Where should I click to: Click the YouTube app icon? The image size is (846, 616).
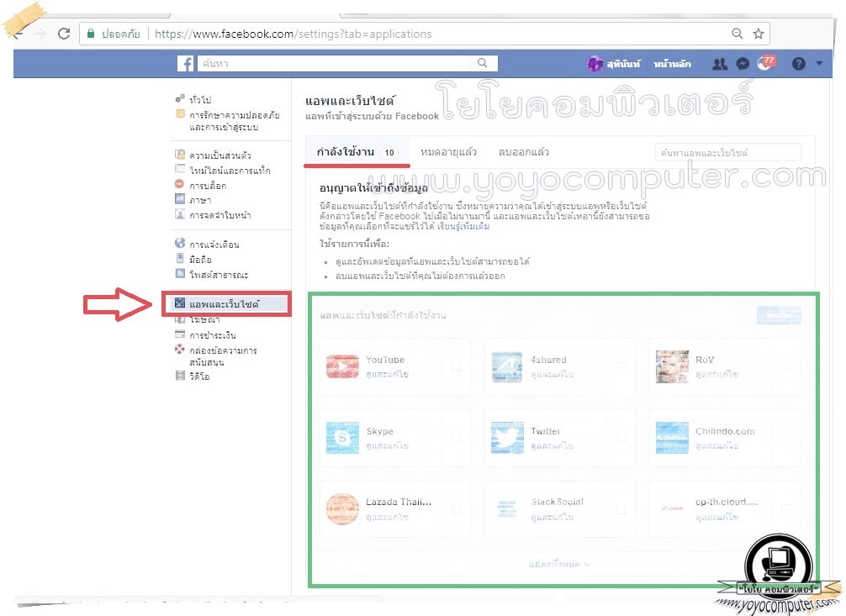point(342,366)
